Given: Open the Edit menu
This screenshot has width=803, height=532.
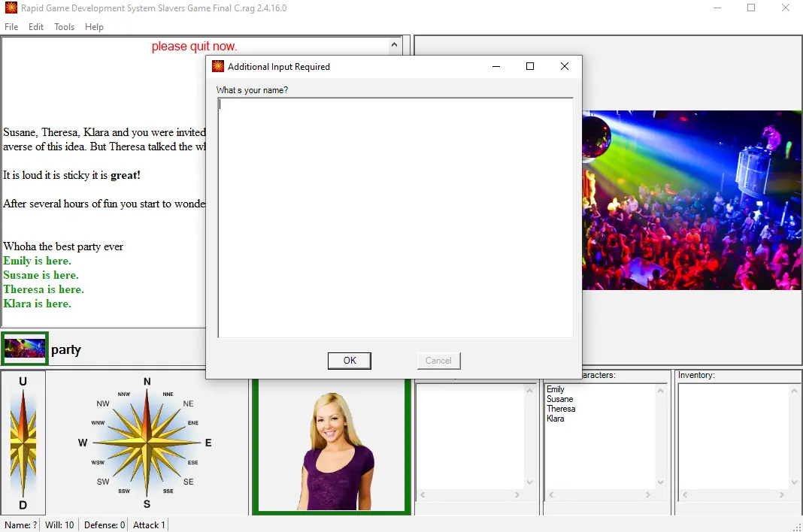Looking at the screenshot, I should coord(36,27).
